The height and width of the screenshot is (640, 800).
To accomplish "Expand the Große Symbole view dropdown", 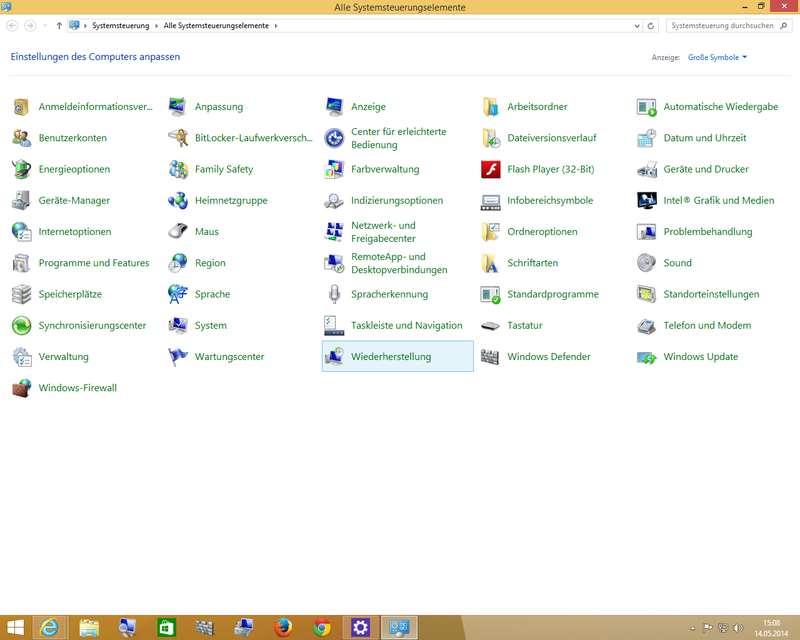I will pos(717,58).
